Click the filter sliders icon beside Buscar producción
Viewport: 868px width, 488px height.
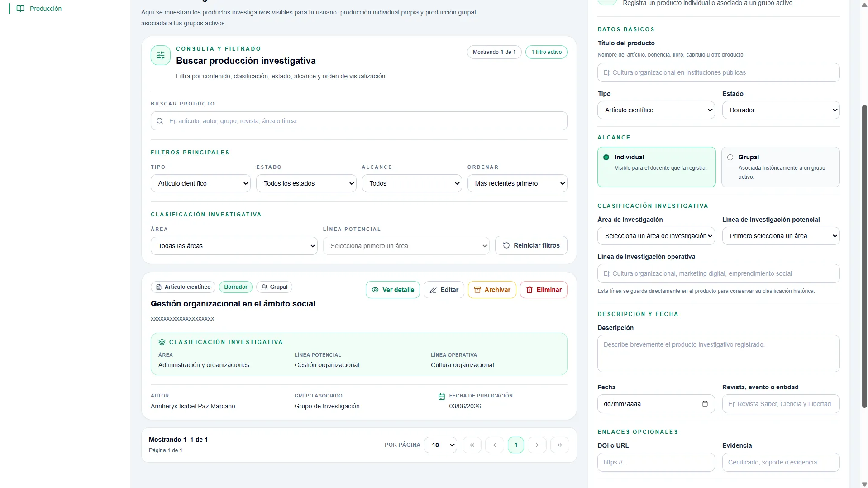tap(161, 55)
